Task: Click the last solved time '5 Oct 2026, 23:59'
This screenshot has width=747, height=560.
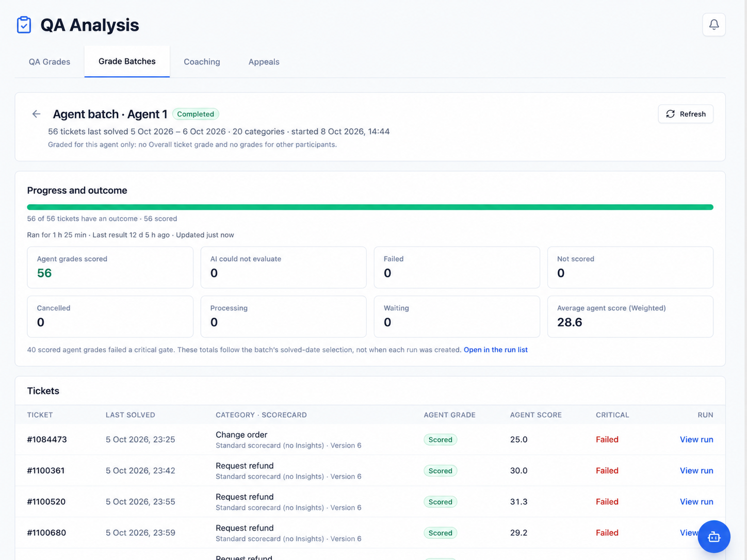Action: coord(140,533)
